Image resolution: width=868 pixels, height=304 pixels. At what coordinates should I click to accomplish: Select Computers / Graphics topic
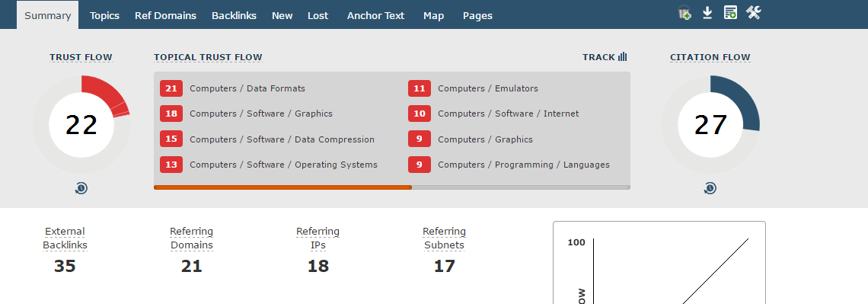coord(485,139)
